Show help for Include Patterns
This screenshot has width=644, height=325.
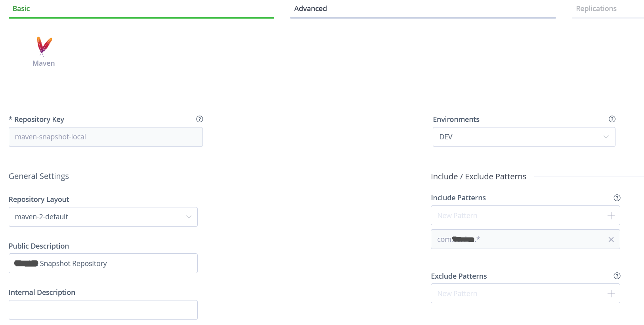tap(617, 198)
